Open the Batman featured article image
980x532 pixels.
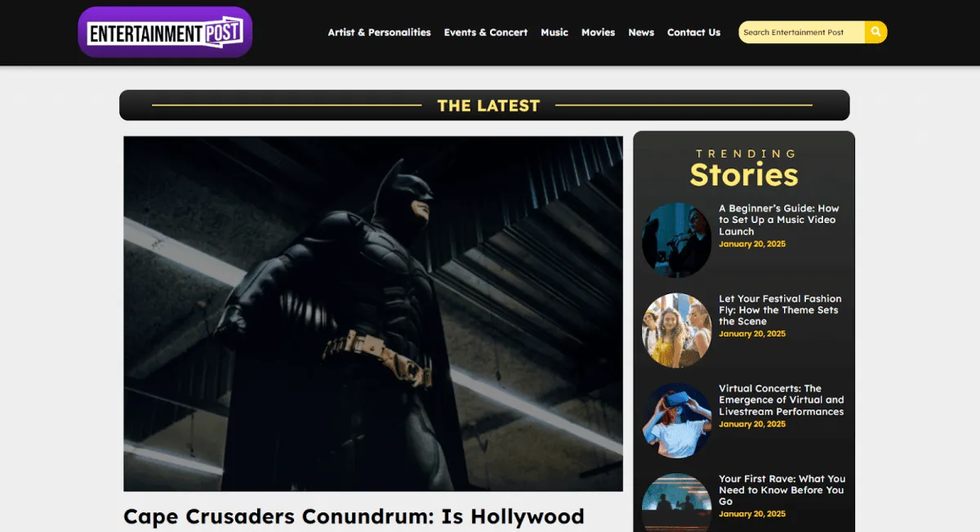tap(373, 314)
